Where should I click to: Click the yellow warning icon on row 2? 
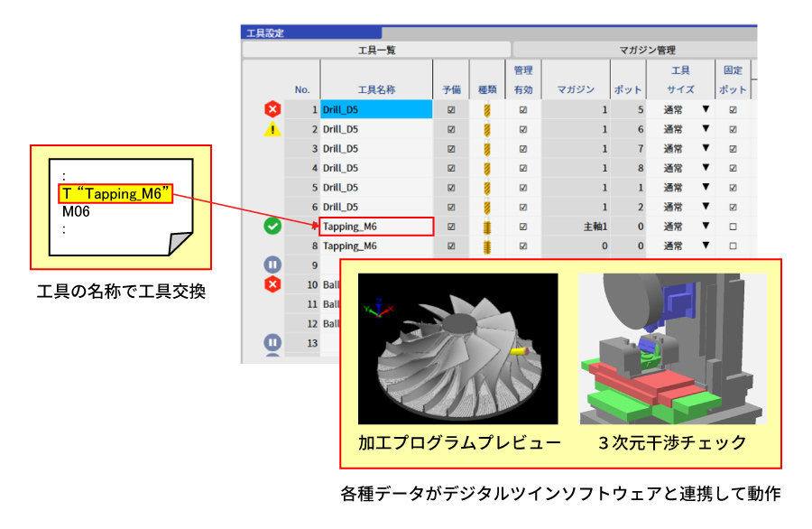pyautogui.click(x=272, y=129)
